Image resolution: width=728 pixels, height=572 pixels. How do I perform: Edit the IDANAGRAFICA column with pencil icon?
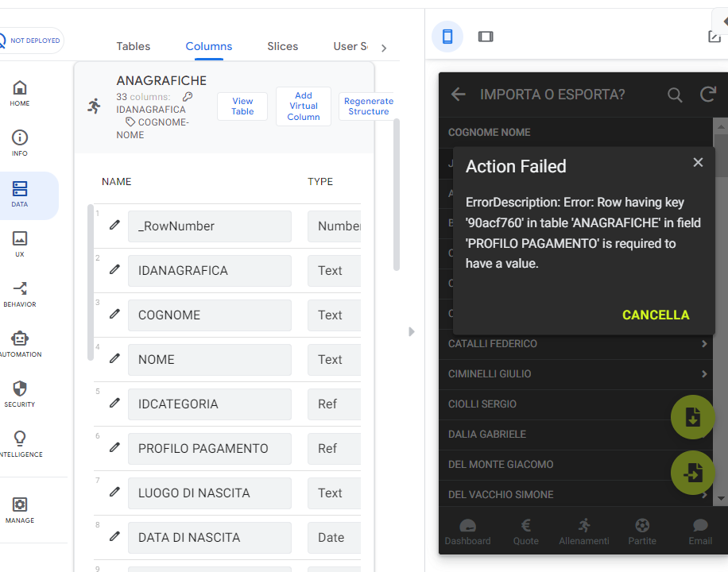click(114, 270)
